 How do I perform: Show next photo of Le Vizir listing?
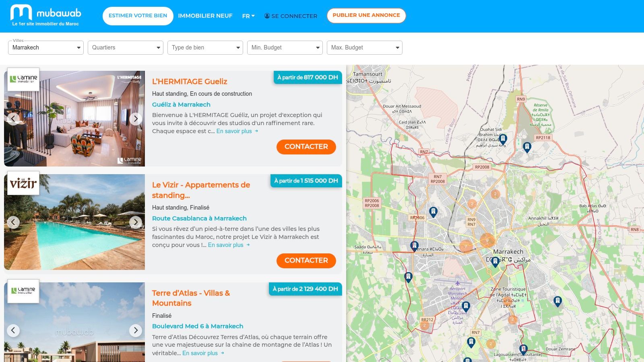136,222
